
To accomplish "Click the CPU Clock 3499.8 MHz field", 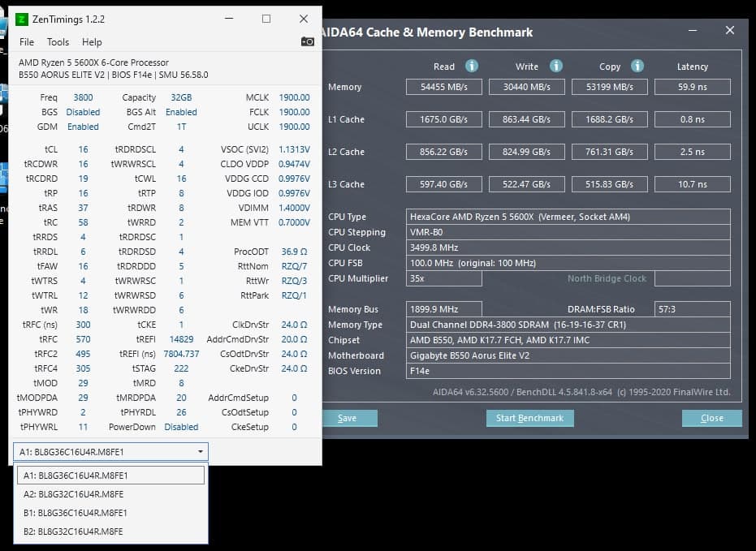I will pyautogui.click(x=568, y=248).
